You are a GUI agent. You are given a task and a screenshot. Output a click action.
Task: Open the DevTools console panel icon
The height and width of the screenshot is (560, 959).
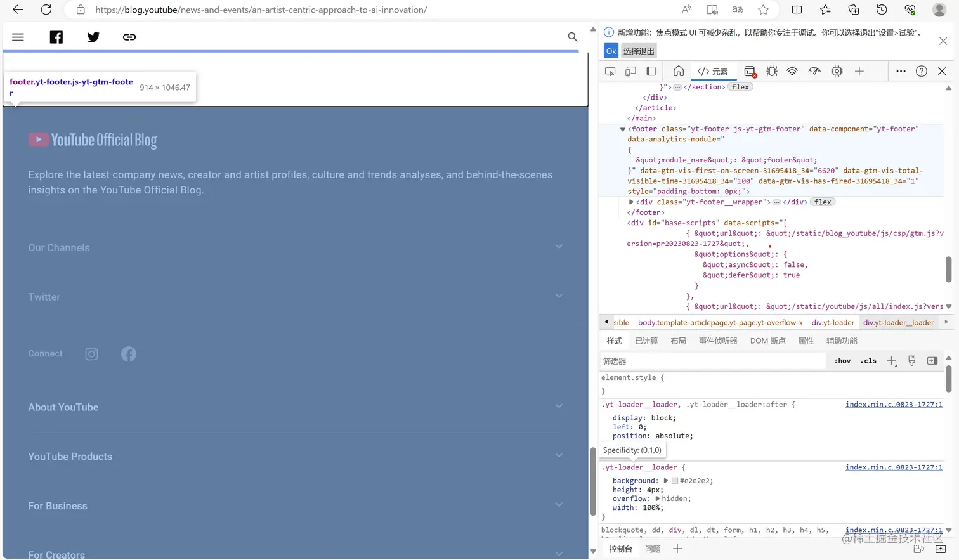pyautogui.click(x=750, y=71)
